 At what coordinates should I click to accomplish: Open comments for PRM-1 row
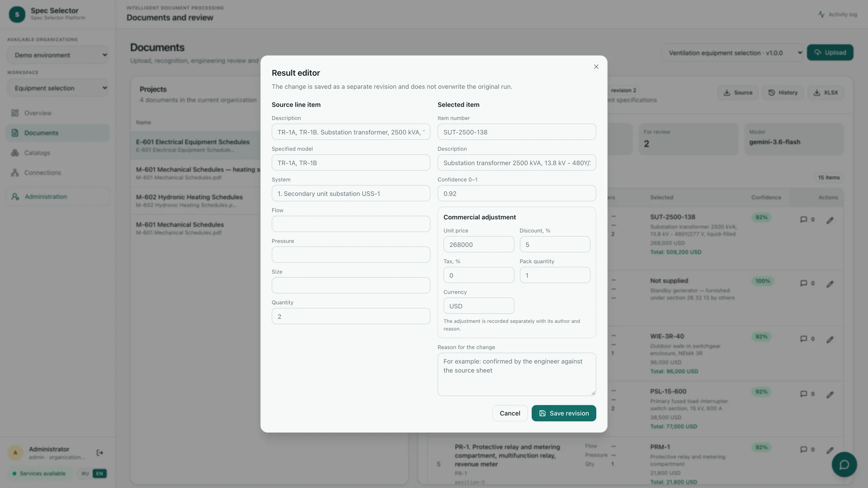(x=807, y=449)
